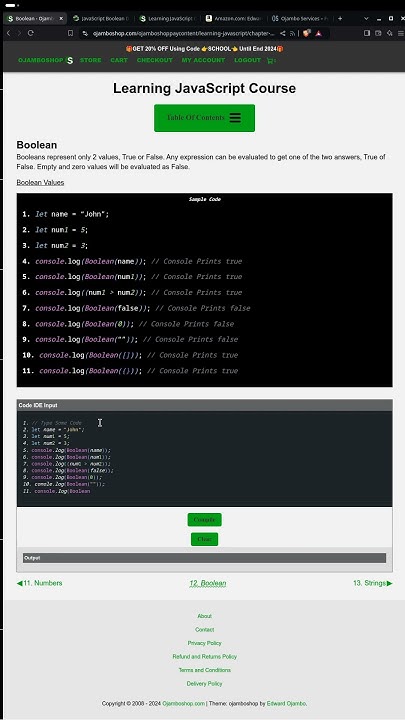The width and height of the screenshot is (405, 720).
Task: Click the browser back arrow
Action: (8, 33)
